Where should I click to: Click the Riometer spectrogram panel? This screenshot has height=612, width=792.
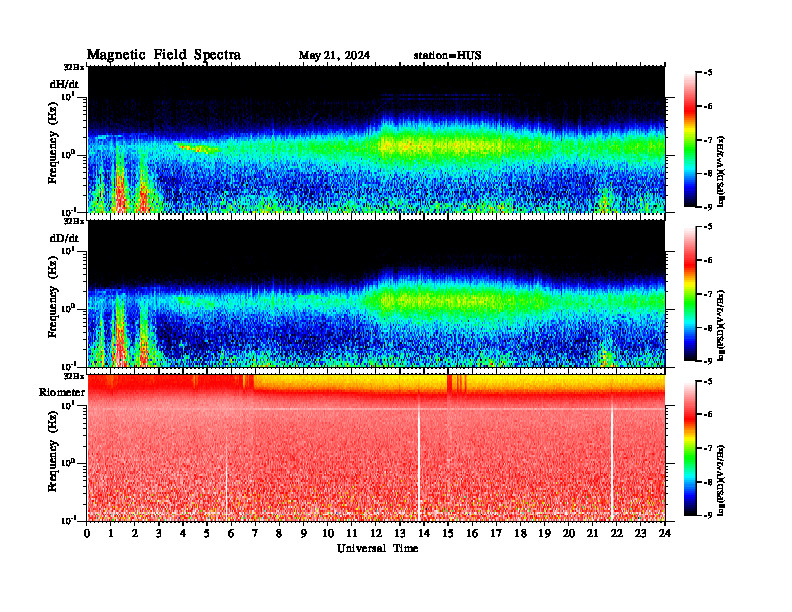pos(376,447)
